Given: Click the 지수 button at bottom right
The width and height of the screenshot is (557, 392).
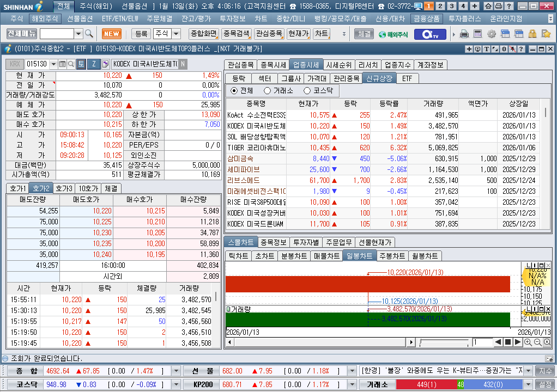Looking at the screenshot, I should click(545, 371).
